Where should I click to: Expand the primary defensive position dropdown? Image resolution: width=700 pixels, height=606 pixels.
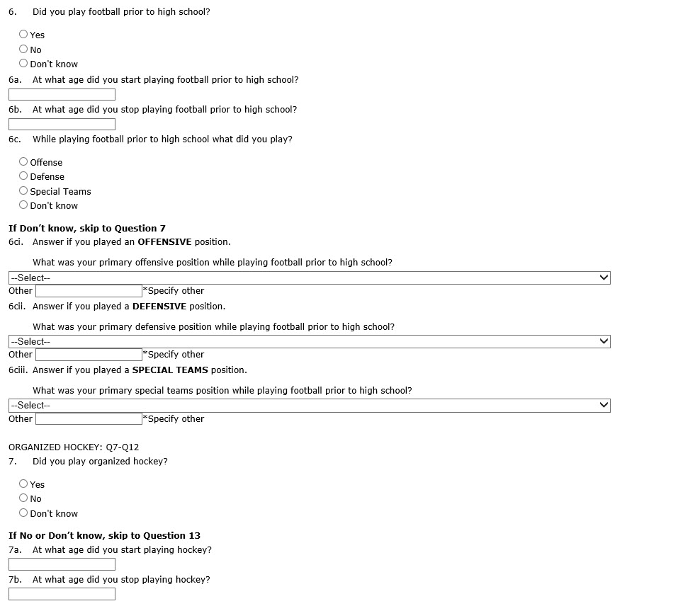coord(309,341)
